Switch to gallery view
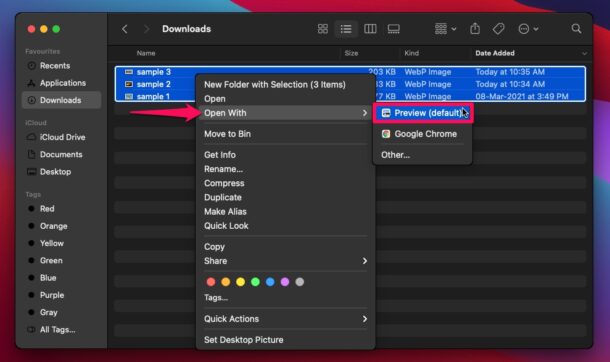 click(x=394, y=29)
